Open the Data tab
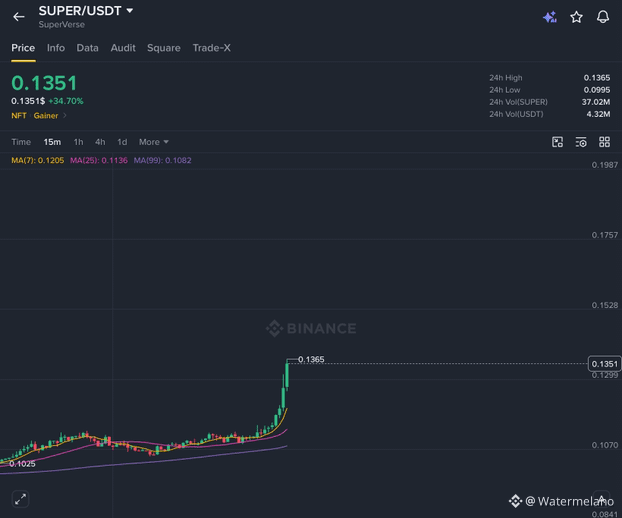 (x=87, y=48)
